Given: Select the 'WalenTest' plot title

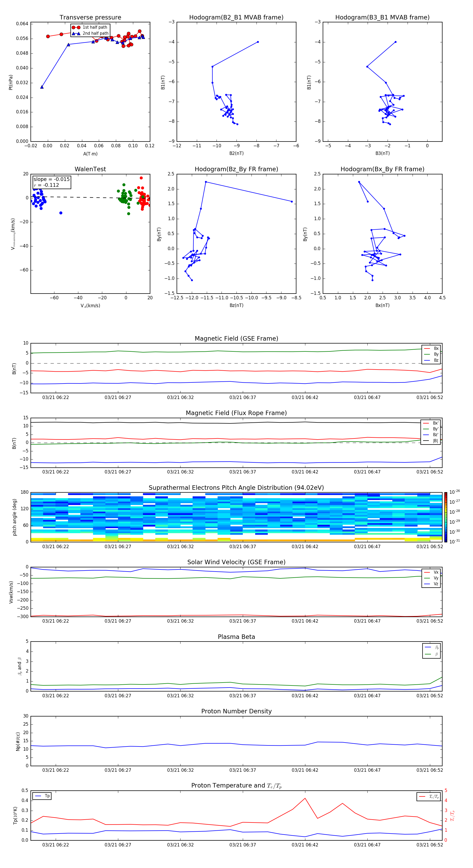Looking at the screenshot, I should (90, 169).
